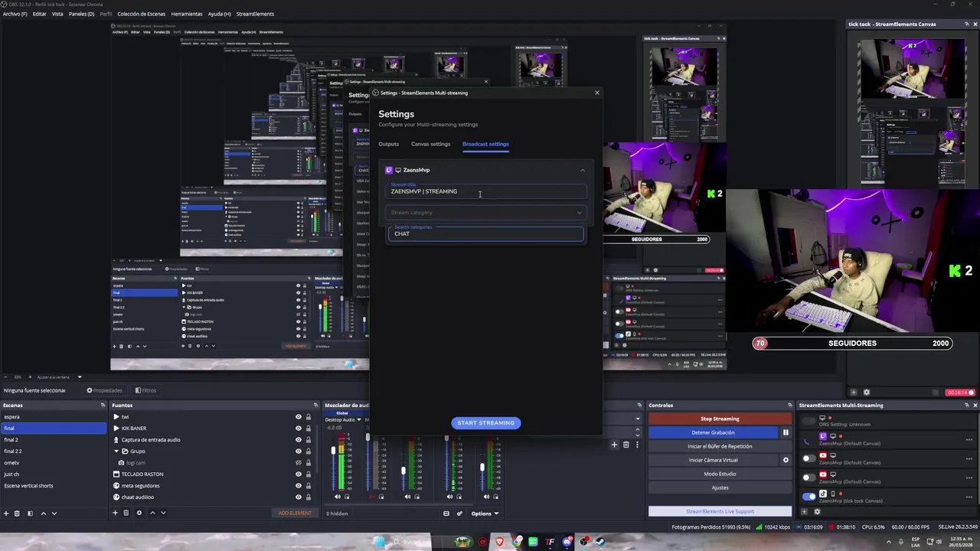The width and height of the screenshot is (980, 551).
Task: Open Colección de Escenas menu
Action: pyautogui.click(x=141, y=14)
